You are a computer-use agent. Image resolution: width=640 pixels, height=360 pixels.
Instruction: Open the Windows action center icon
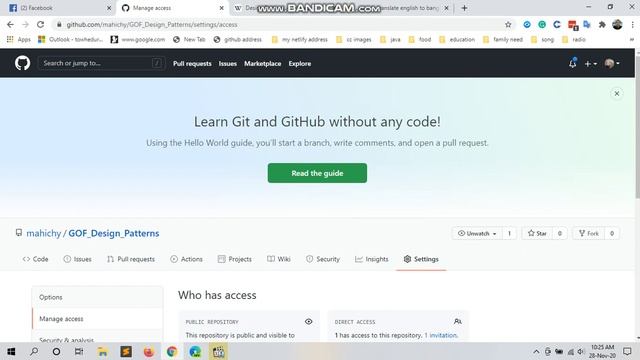(x=627, y=351)
